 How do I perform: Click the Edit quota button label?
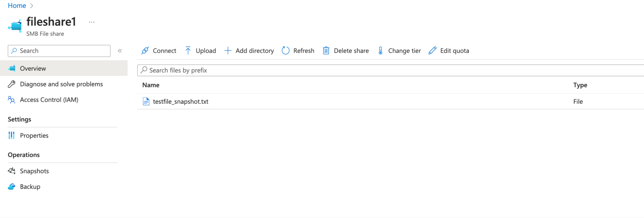click(454, 51)
